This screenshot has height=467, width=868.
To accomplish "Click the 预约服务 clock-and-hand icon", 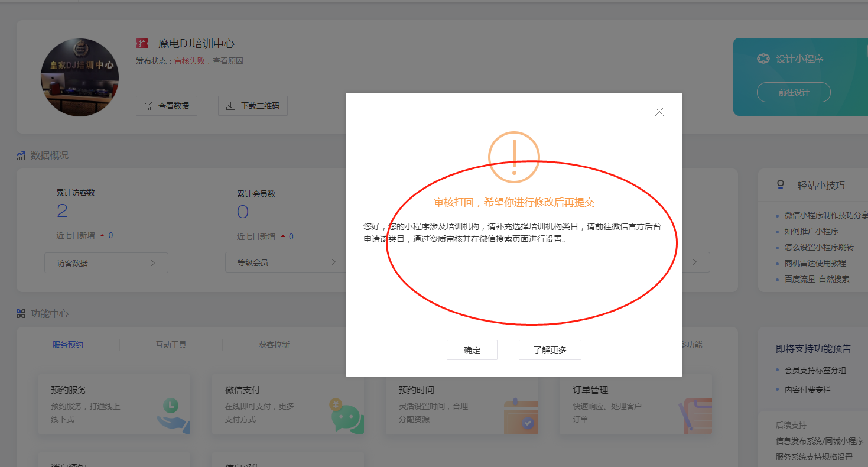I will pos(173,416).
